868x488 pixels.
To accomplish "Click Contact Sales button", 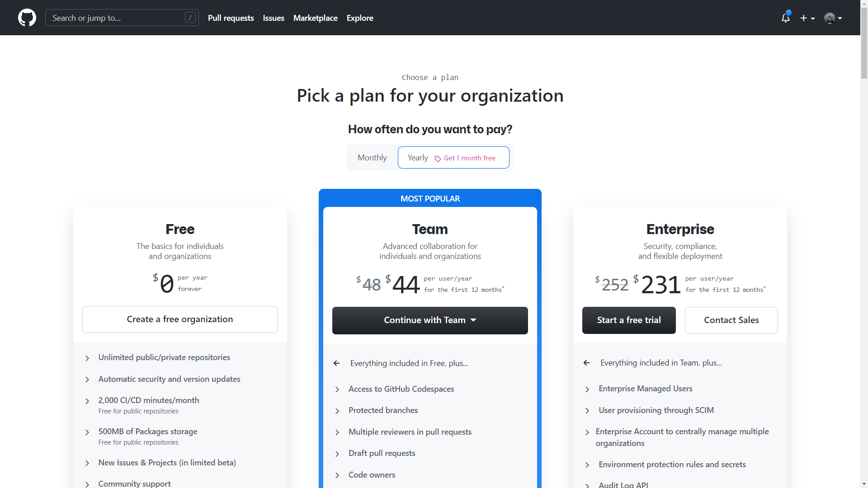I will 731,320.
